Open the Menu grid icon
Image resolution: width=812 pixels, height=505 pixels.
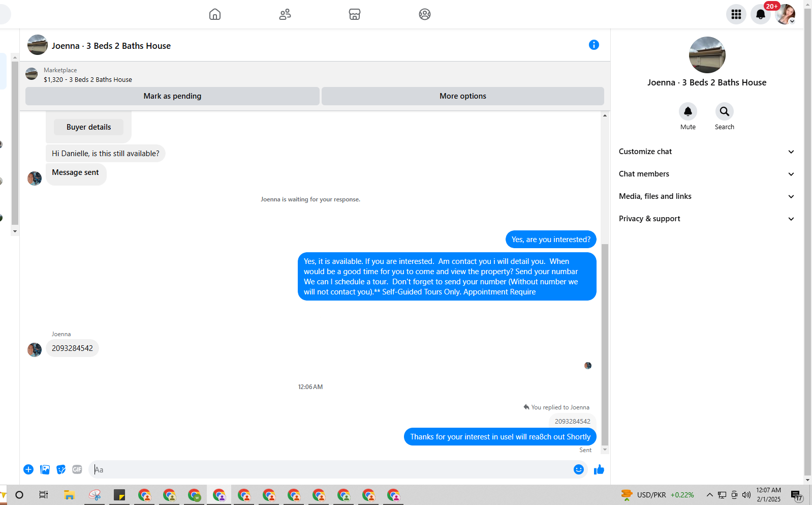pos(736,14)
